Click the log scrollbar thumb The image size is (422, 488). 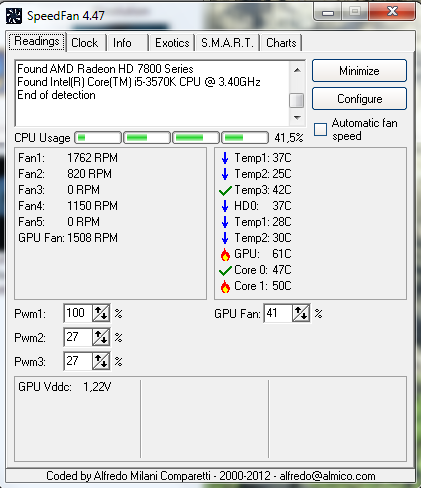coord(297,100)
